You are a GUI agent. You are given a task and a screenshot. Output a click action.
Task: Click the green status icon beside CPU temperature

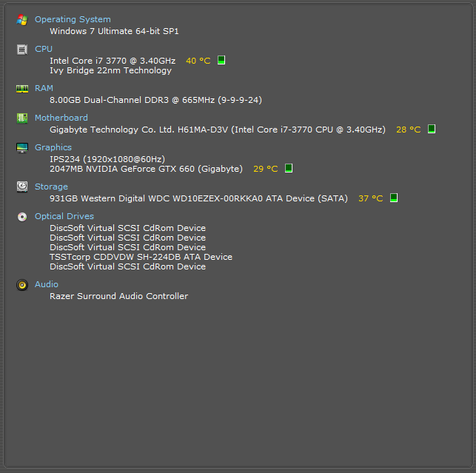point(221,60)
